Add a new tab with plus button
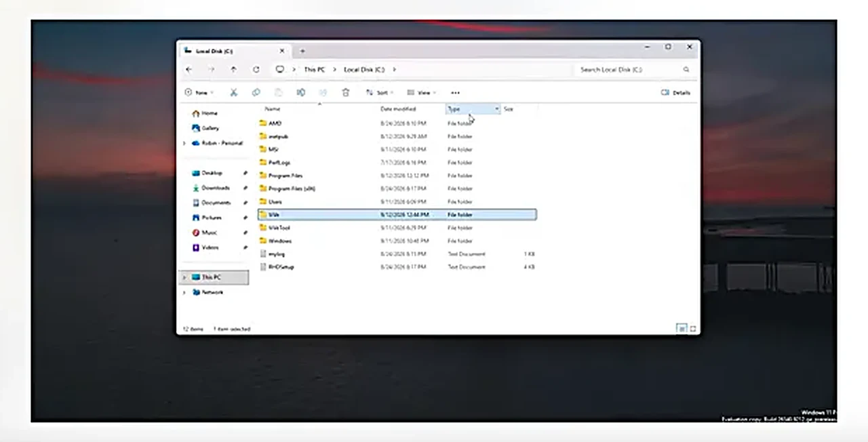 click(302, 51)
